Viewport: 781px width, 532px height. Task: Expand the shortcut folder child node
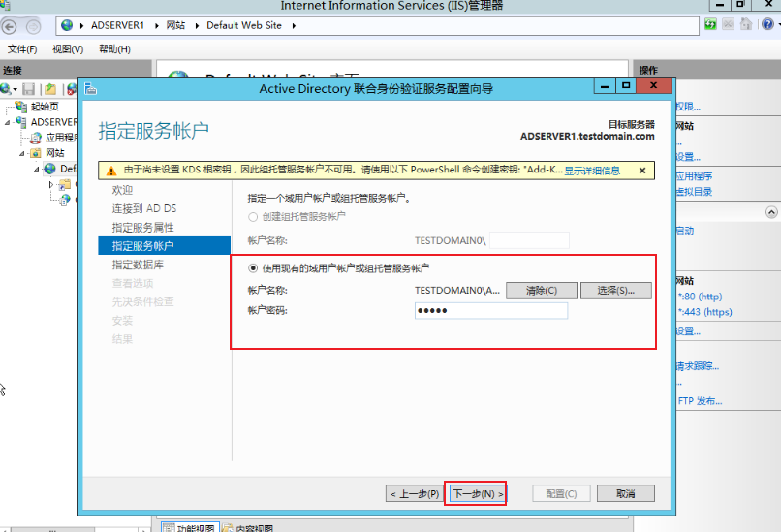click(50, 185)
